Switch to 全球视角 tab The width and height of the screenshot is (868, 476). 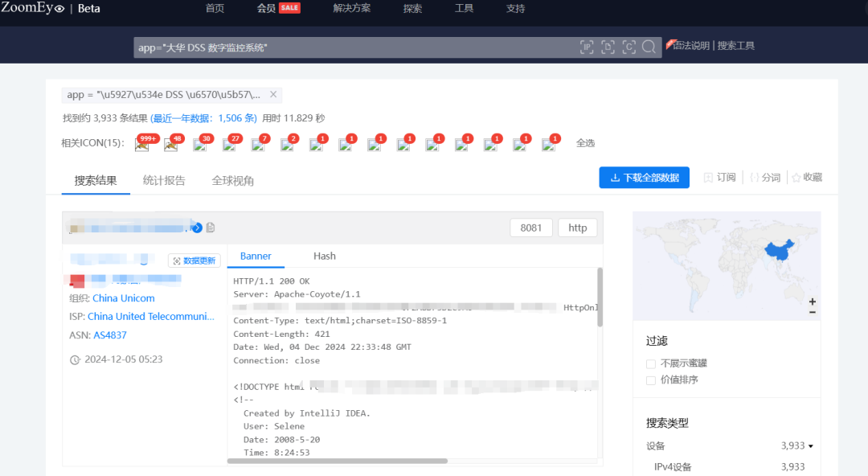232,181
